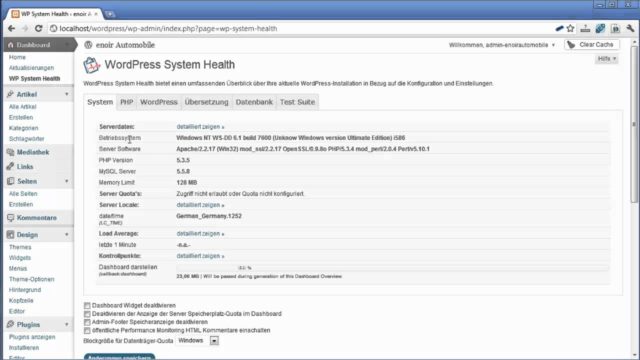640x360 pixels.
Task: Switch to the PHP tab
Action: [x=127, y=102]
